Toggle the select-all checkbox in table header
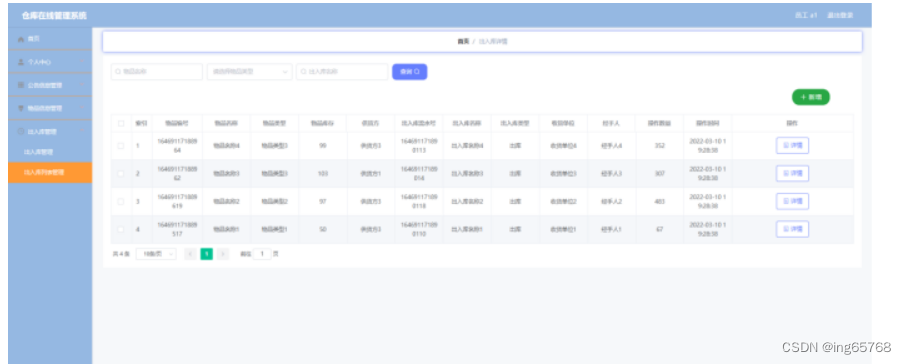906x364 pixels. [121, 123]
